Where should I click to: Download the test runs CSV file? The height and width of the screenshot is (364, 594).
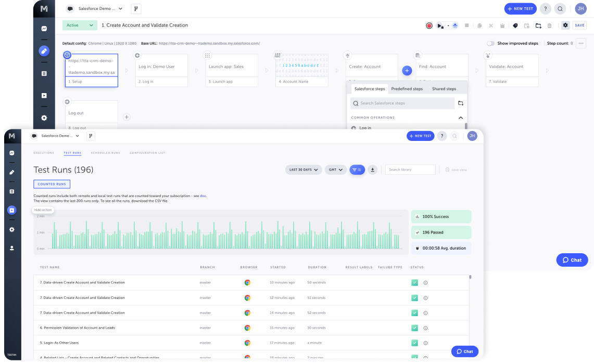[373, 170]
